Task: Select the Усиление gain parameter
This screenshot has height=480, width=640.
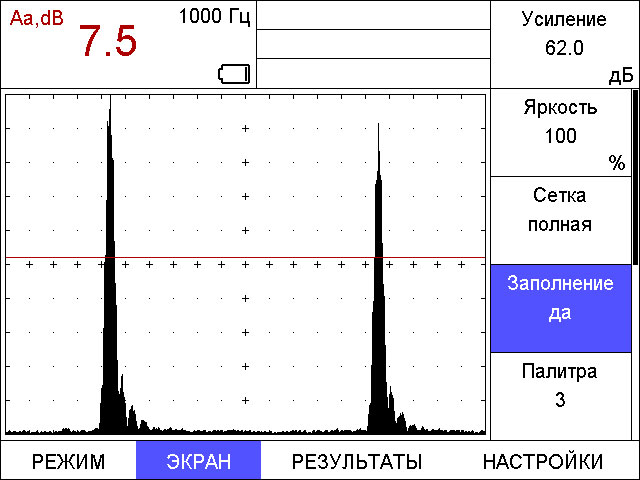Action: click(x=564, y=45)
